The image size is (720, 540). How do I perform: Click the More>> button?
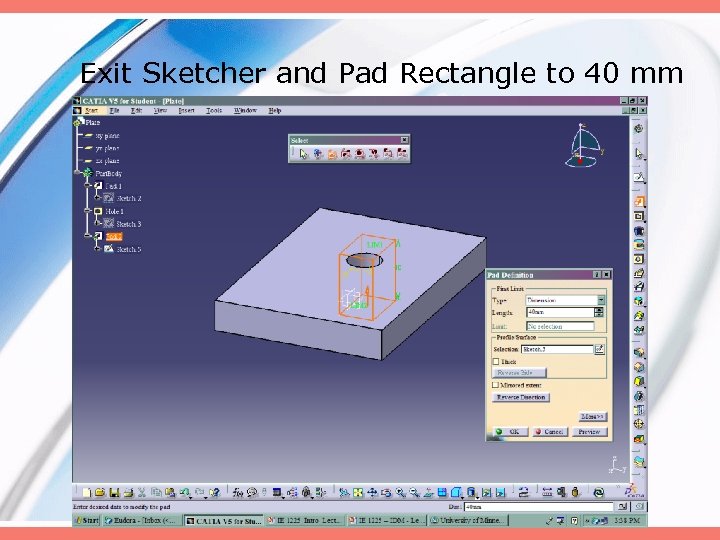coord(592,416)
